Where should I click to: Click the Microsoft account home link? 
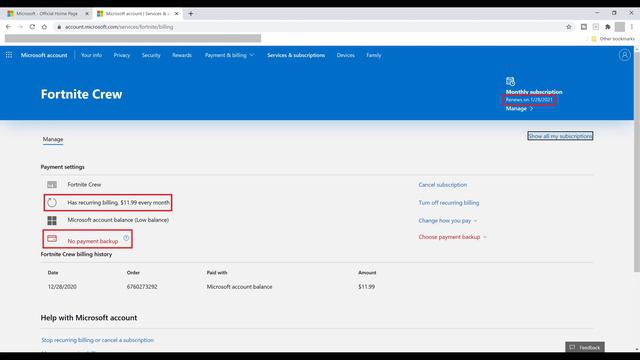(44, 55)
